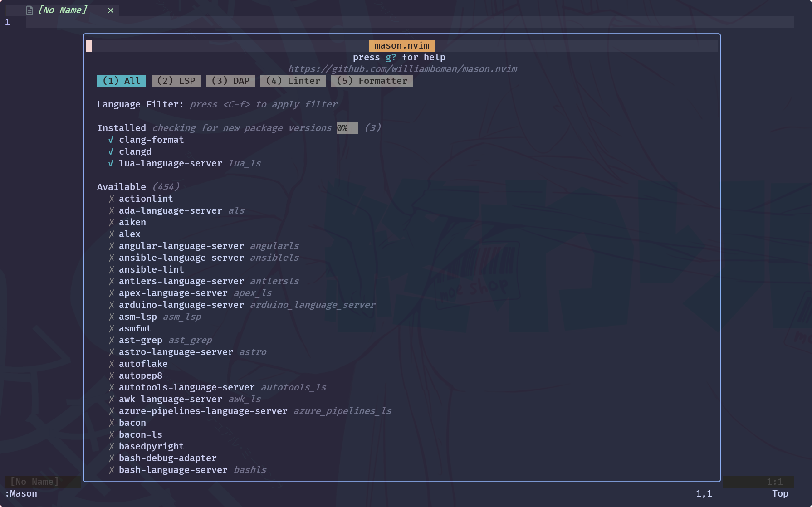Select the autopep8 package name
The width and height of the screenshot is (812, 507).
coord(141,375)
